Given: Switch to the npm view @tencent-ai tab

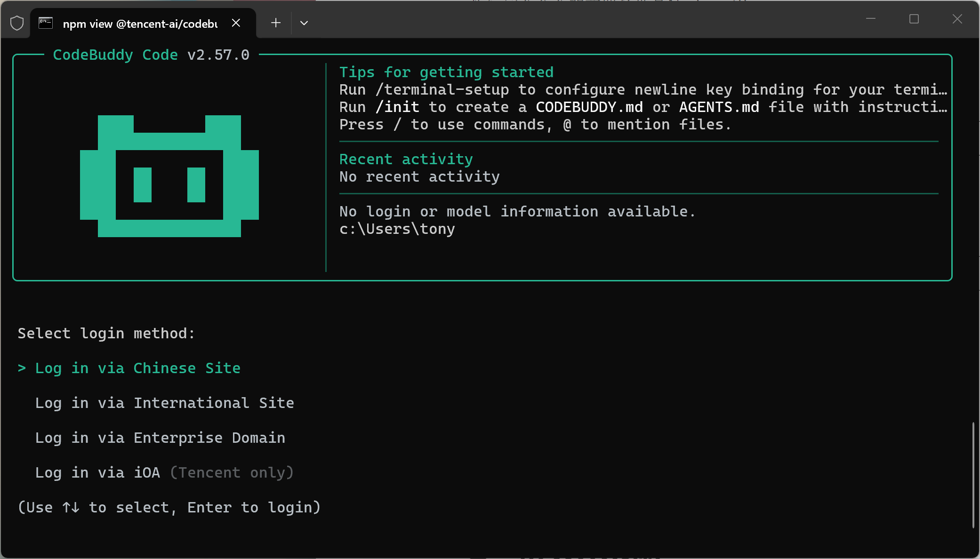Looking at the screenshot, I should [x=140, y=24].
